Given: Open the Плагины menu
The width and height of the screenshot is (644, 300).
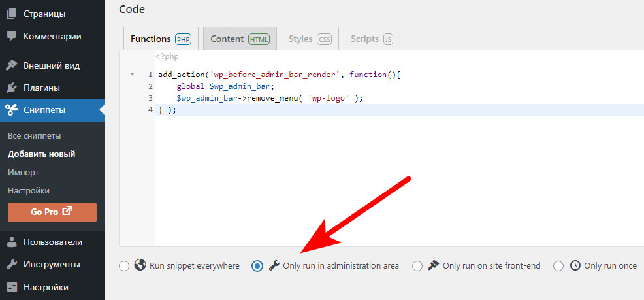Looking at the screenshot, I should (x=52, y=88).
